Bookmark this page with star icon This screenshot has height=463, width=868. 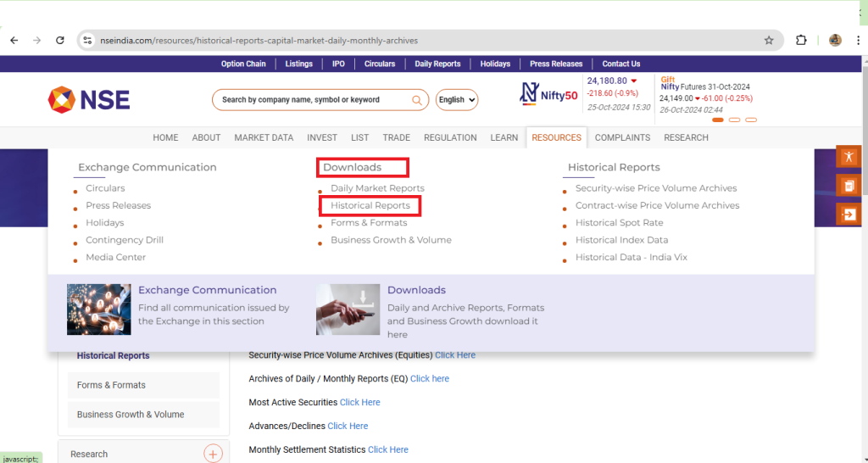(769, 41)
